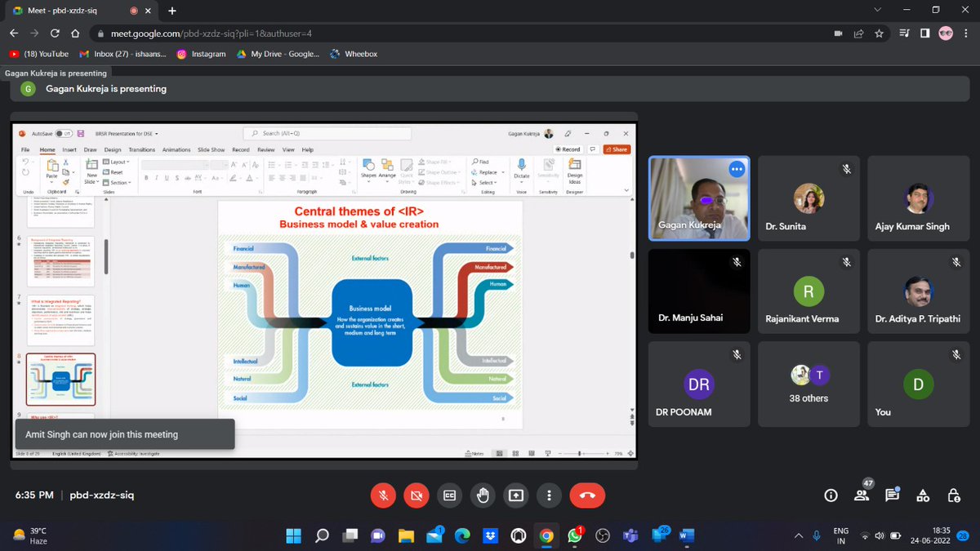Click the Present now icon
Viewport: 980px width, 551px height.
[x=516, y=495]
